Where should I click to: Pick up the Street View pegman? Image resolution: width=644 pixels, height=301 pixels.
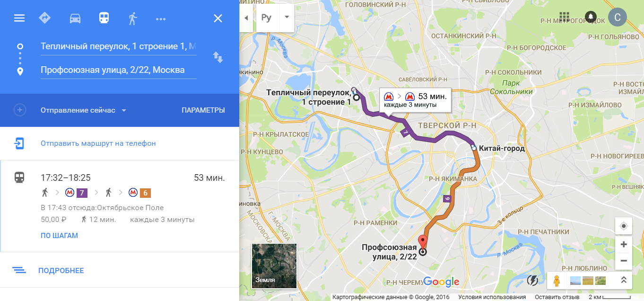click(x=556, y=280)
